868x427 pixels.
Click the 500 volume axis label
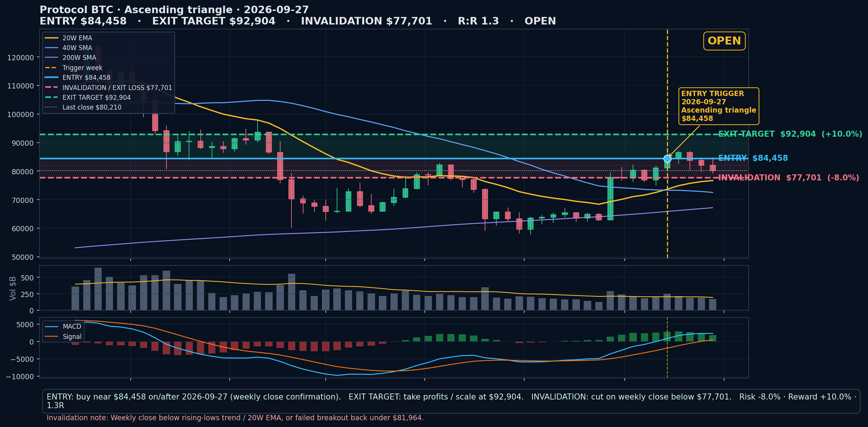point(28,278)
